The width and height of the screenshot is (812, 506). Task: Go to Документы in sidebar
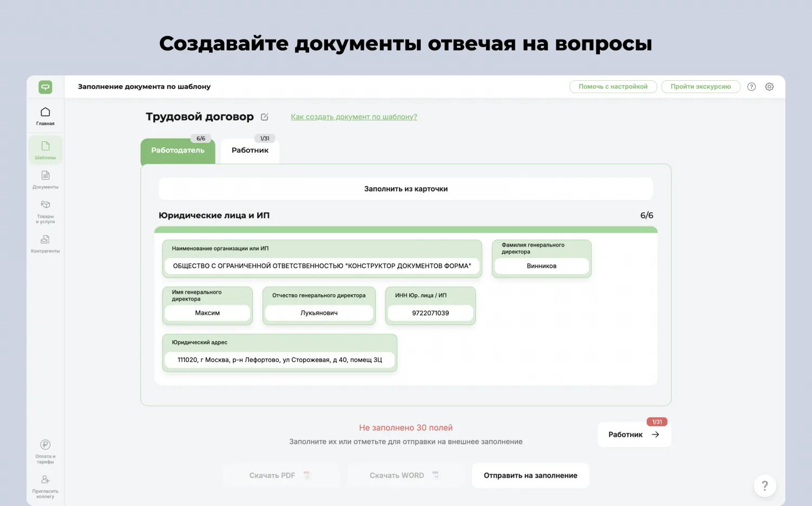pos(45,179)
